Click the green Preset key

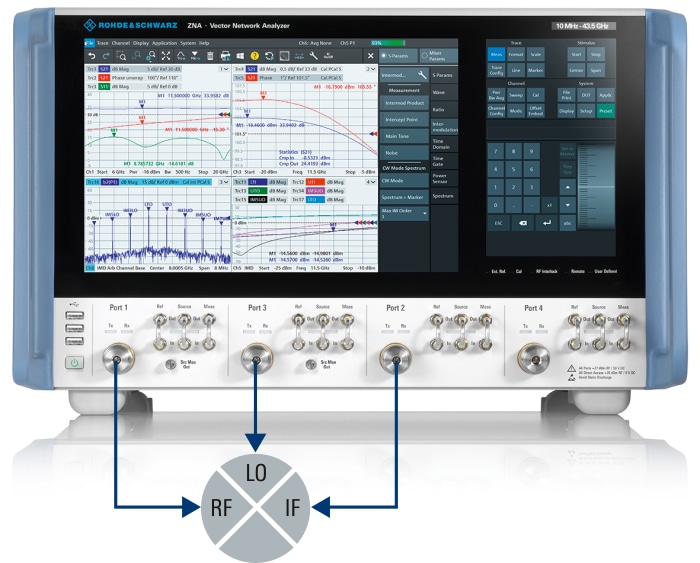[605, 111]
